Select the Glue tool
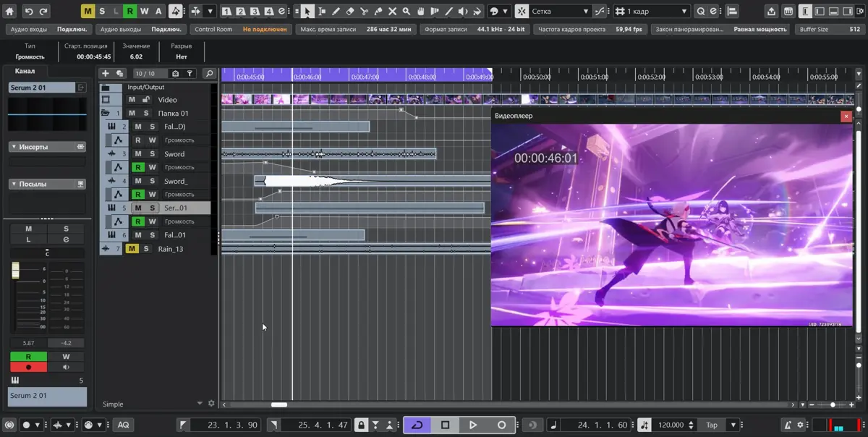The image size is (868, 437). [x=378, y=12]
